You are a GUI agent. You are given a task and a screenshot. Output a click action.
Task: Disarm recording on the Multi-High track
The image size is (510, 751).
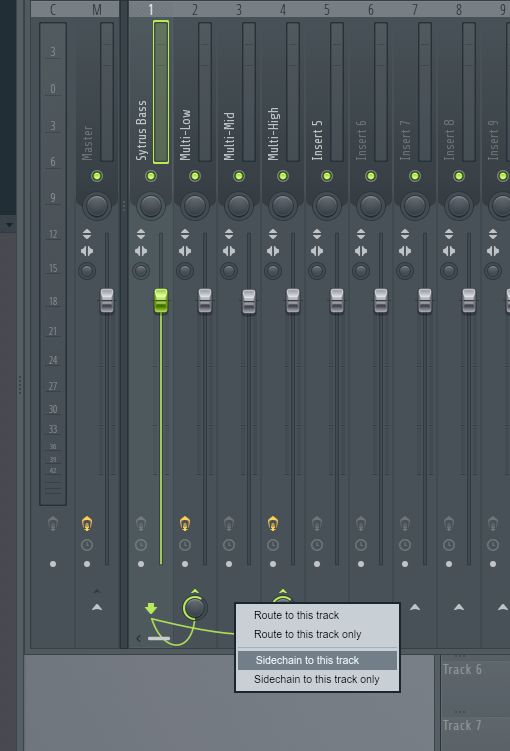[x=273, y=524]
